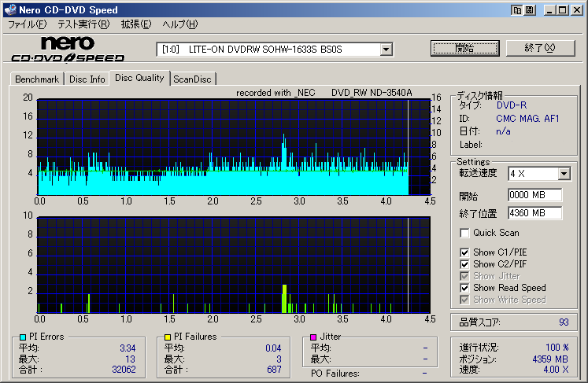Click the PI Errors maximum value 13
Viewport: 588px width, 383px height.
pyautogui.click(x=130, y=359)
